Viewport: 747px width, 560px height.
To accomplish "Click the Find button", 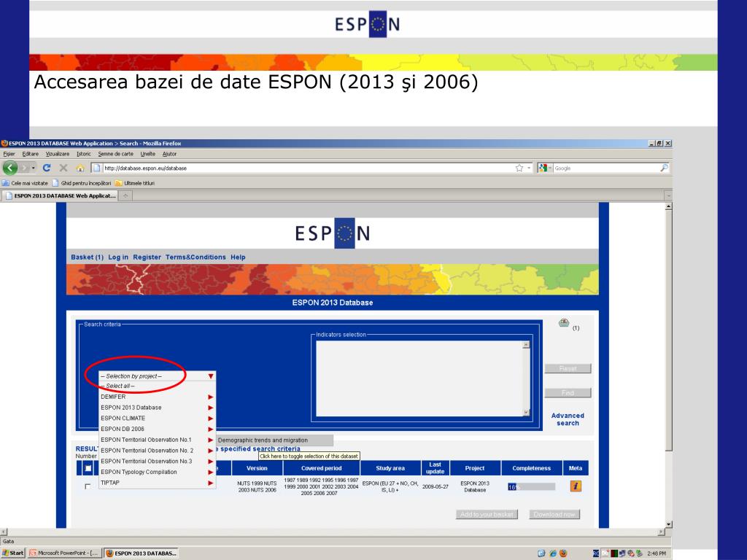I will (568, 393).
